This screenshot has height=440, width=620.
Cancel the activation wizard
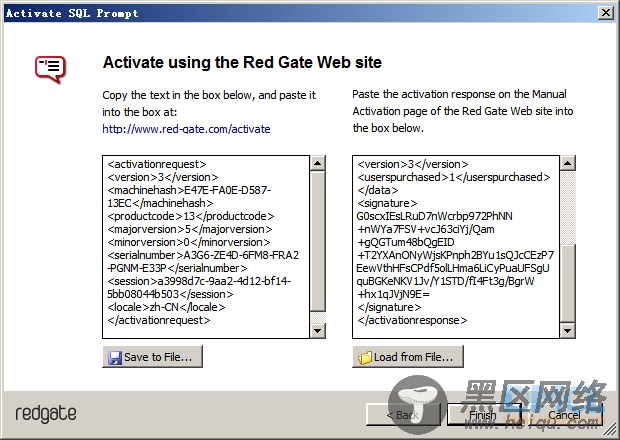click(564, 415)
